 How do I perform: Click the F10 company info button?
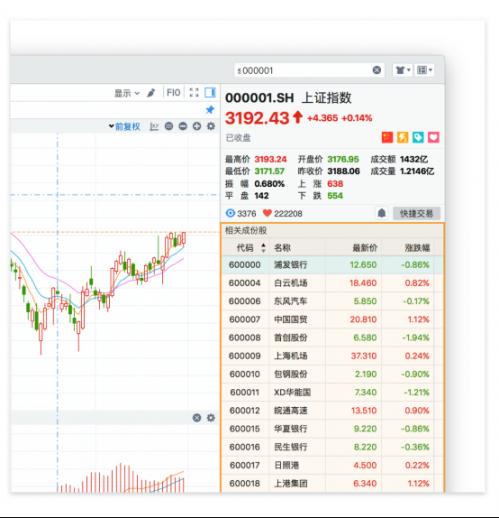click(173, 92)
